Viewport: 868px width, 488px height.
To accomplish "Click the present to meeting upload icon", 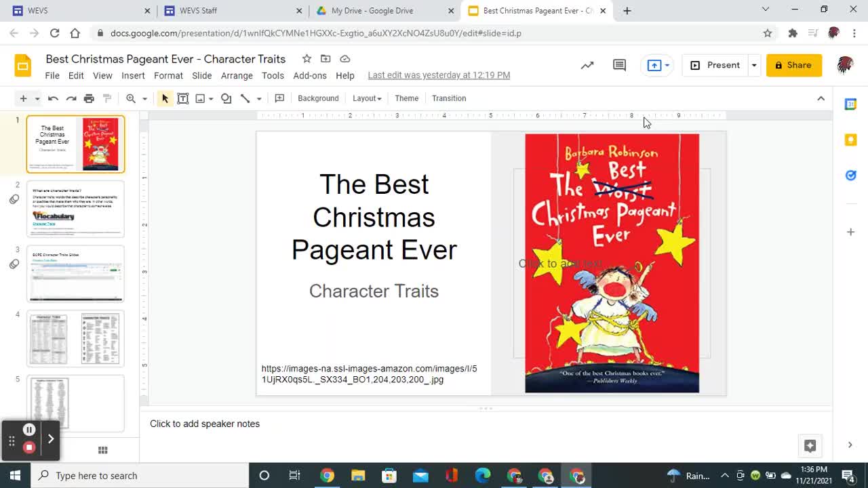I will [654, 65].
